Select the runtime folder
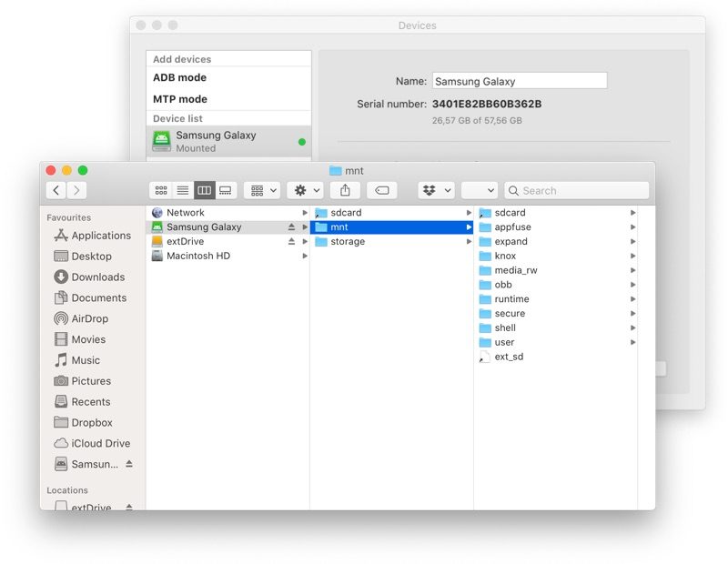Screen dimensions: 728x564 [556, 299]
